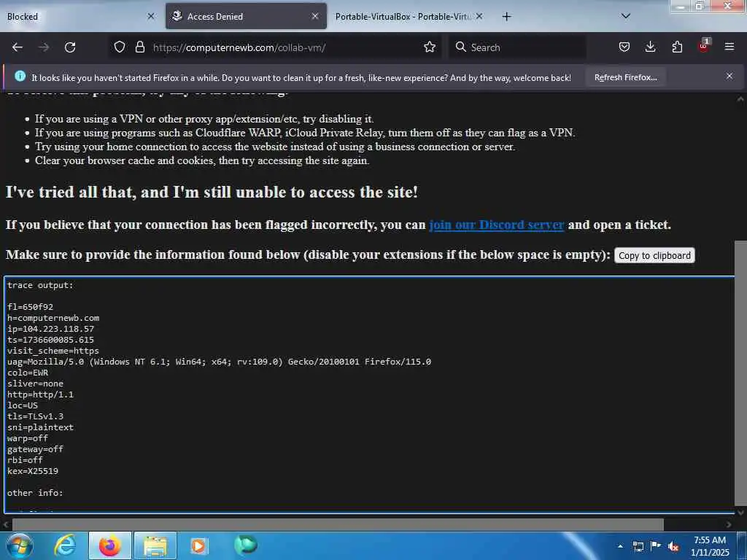
Task: Click the uBlock Origin extension icon
Action: pos(704,46)
